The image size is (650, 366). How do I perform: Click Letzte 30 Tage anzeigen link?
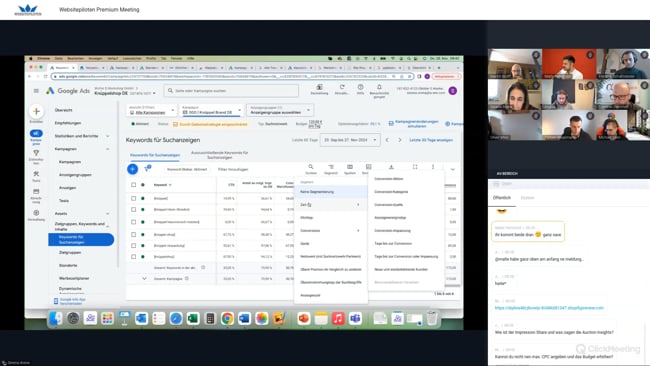431,140
